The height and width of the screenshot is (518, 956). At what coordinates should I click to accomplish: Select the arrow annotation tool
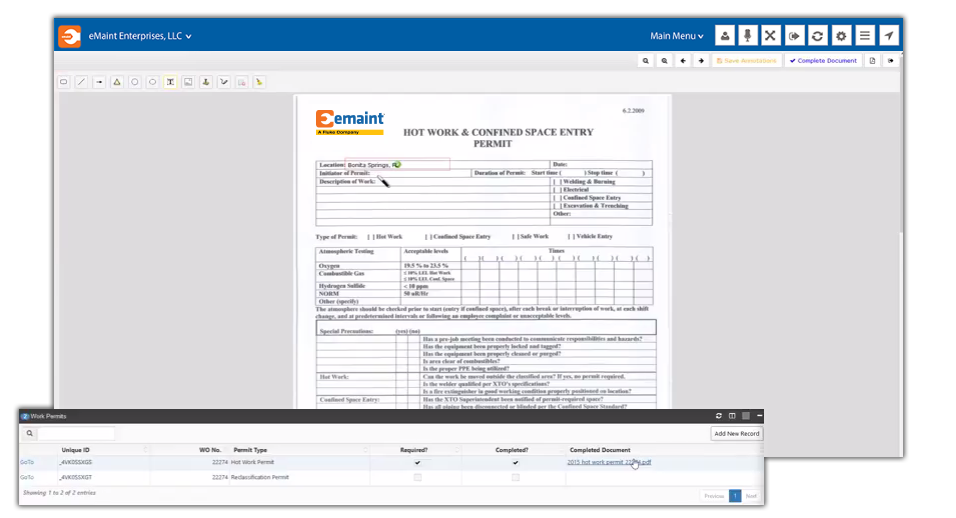pos(99,82)
